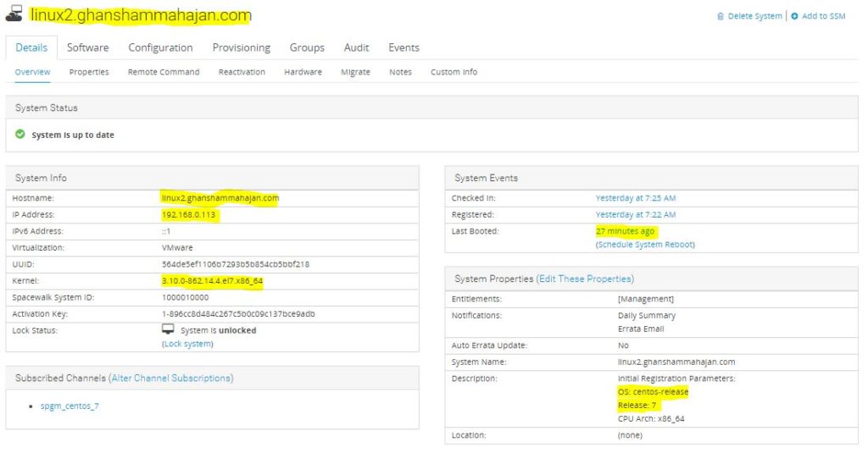Click the Auto Errata Update value No
The width and height of the screenshot is (868, 453).
click(623, 345)
